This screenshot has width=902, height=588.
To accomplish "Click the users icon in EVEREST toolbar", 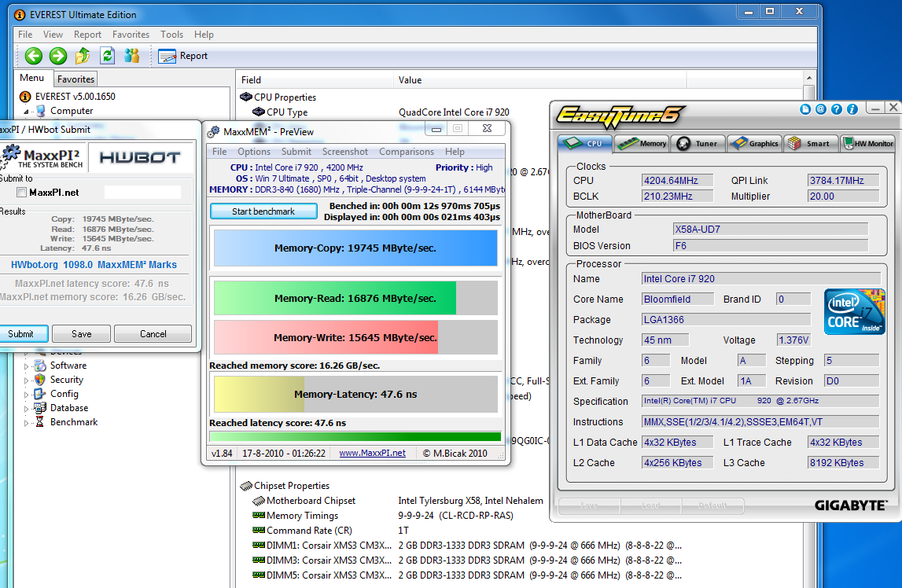I will tap(132, 56).
